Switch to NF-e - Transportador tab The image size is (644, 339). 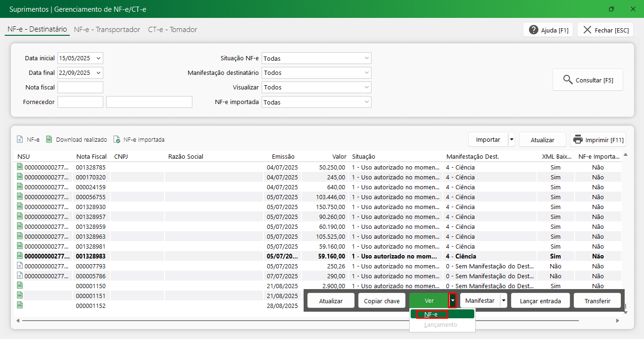point(107,30)
